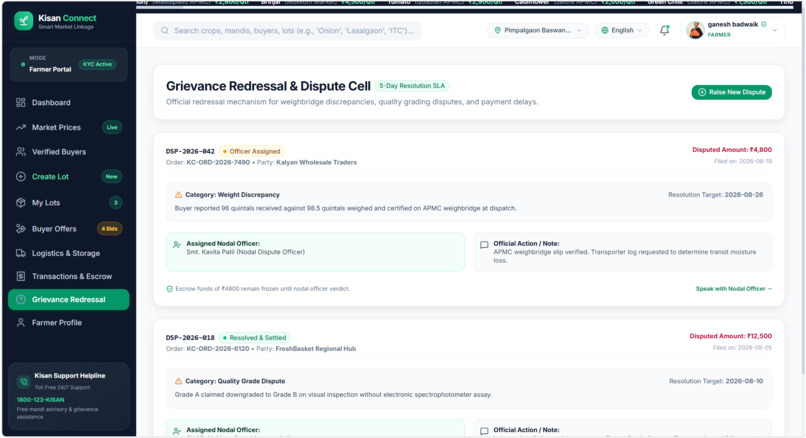Click the Logistics & Storage truck icon

pyautogui.click(x=21, y=253)
